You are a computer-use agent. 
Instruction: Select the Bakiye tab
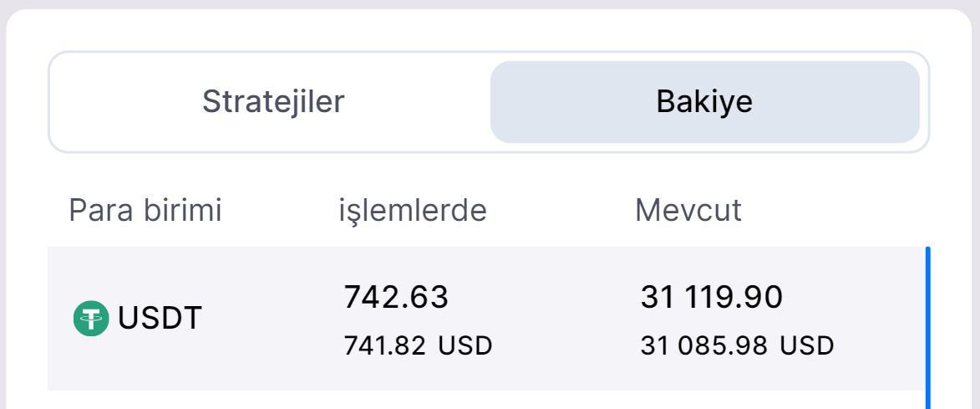704,102
